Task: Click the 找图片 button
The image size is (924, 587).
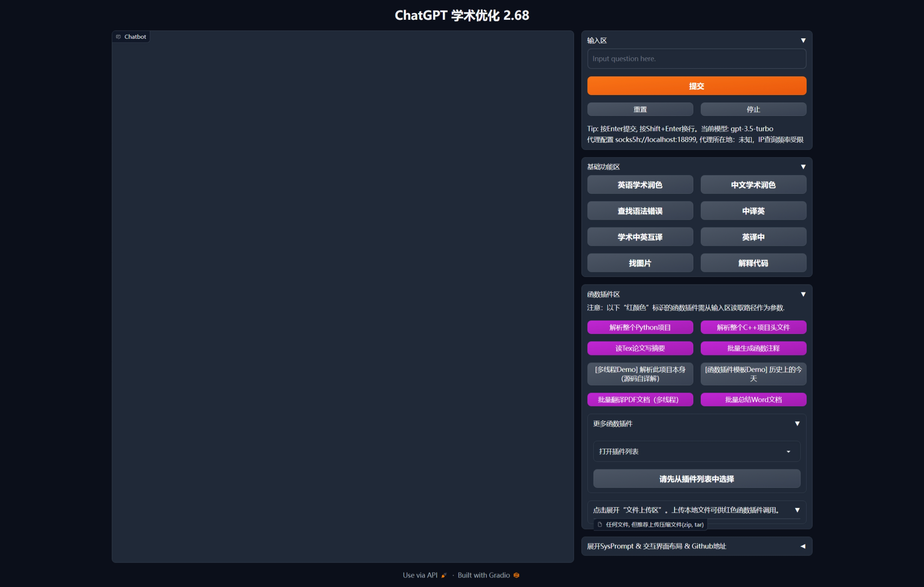Action: pyautogui.click(x=640, y=263)
